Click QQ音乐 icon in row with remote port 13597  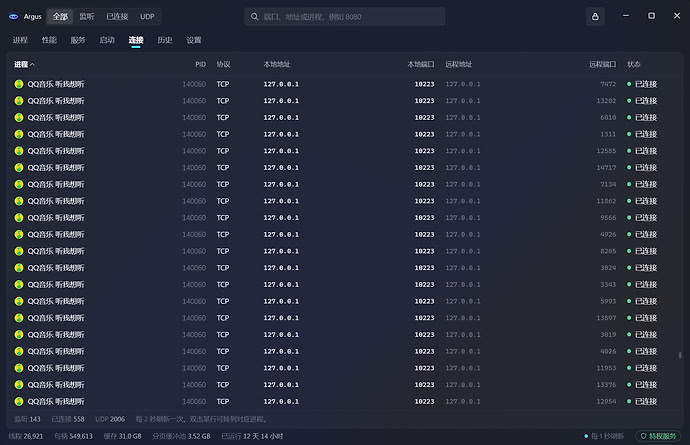18,318
